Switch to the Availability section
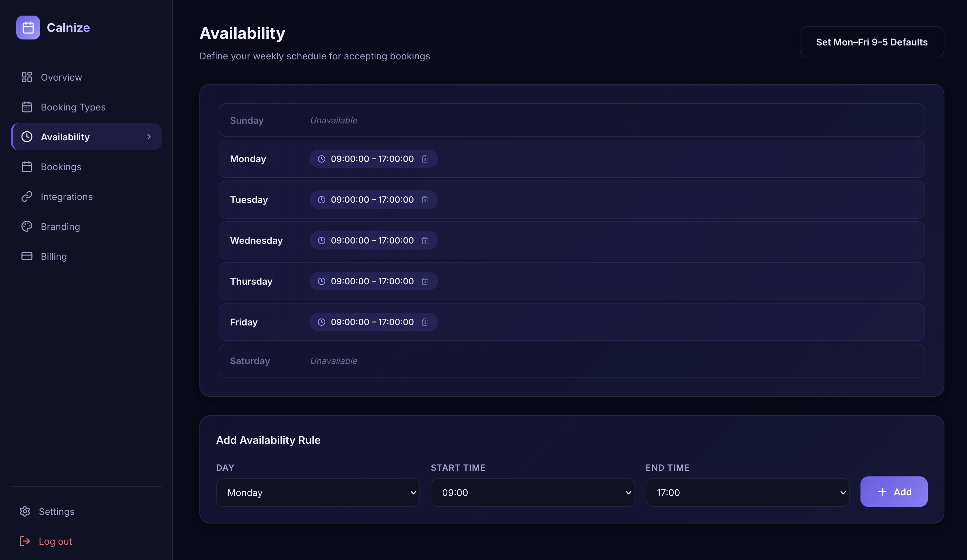 pyautogui.click(x=65, y=137)
